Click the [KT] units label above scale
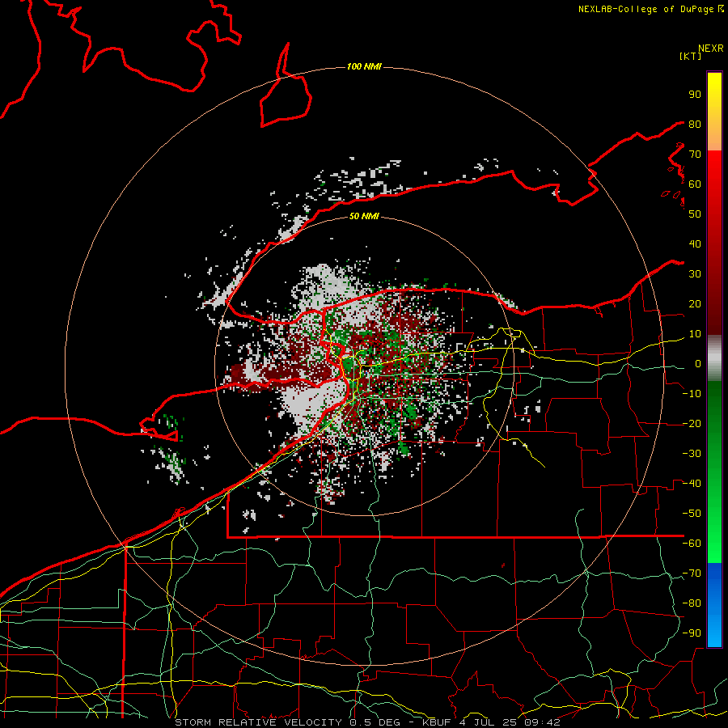The height and width of the screenshot is (728, 728). 691,56
